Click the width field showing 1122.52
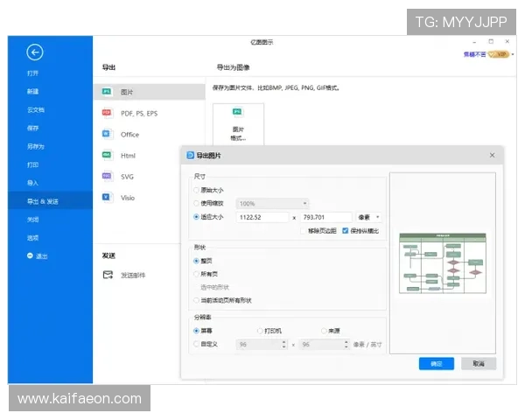The height and width of the screenshot is (420, 525). pyautogui.click(x=262, y=217)
